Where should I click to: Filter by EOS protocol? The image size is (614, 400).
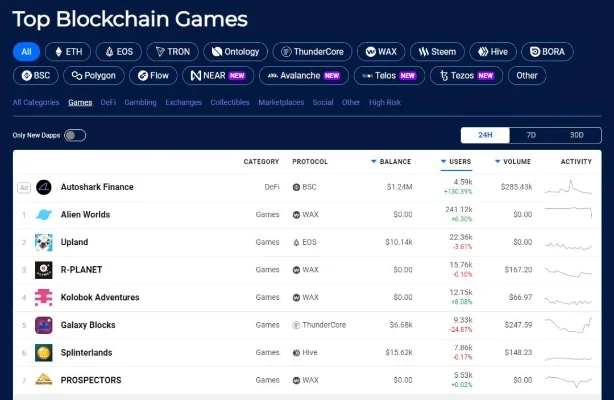tap(119, 52)
